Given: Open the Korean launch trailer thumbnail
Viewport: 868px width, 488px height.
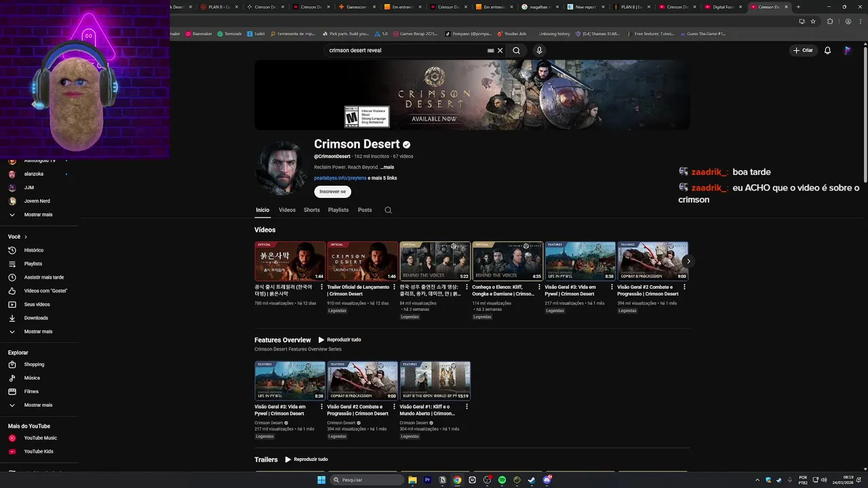Looking at the screenshot, I should (x=290, y=262).
